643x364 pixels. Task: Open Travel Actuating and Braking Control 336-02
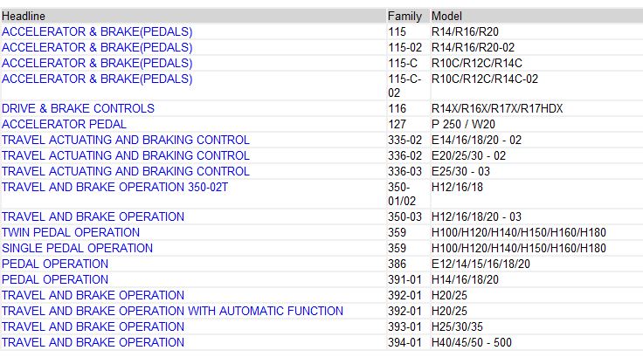point(126,155)
